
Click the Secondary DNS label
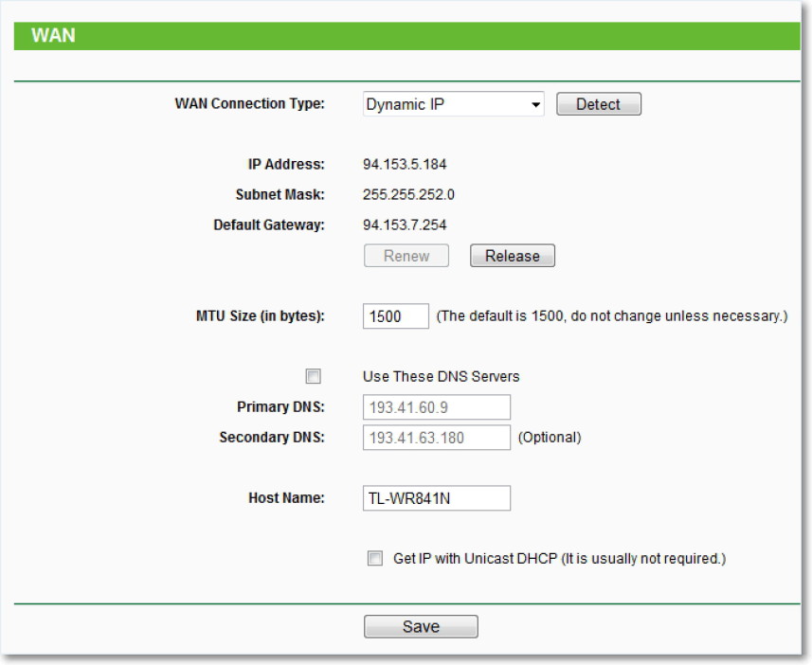tap(272, 438)
